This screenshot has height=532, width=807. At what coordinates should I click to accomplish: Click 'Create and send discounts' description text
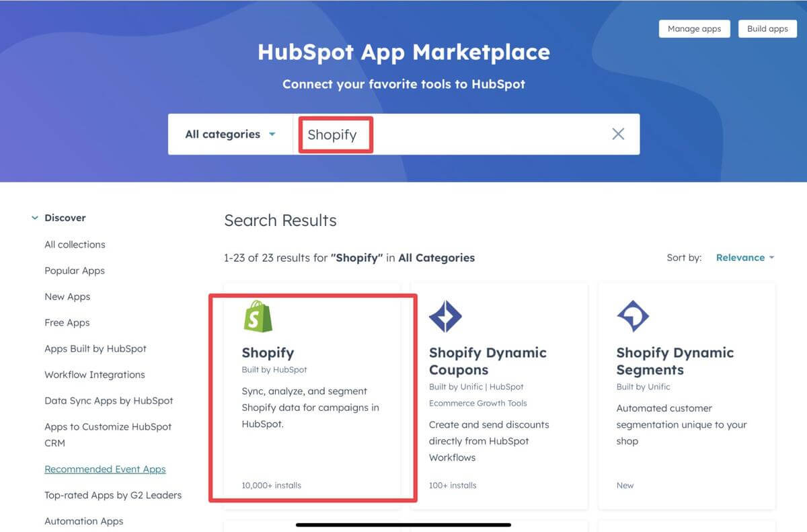(x=489, y=441)
